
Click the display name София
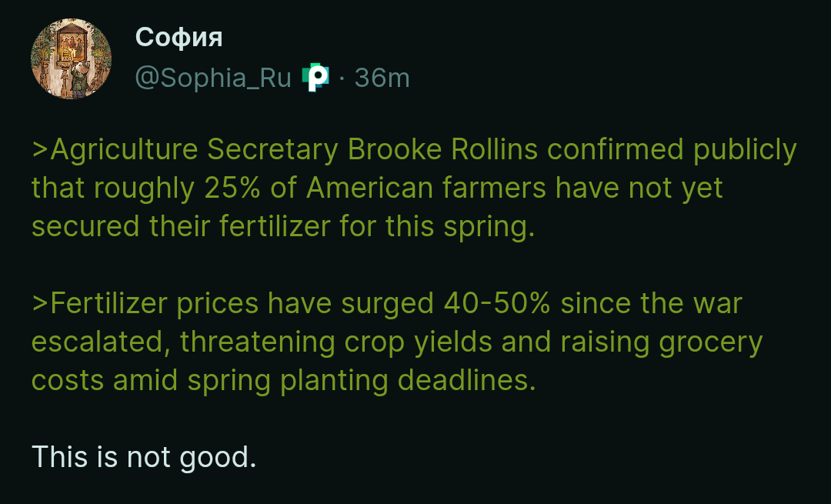(179, 36)
